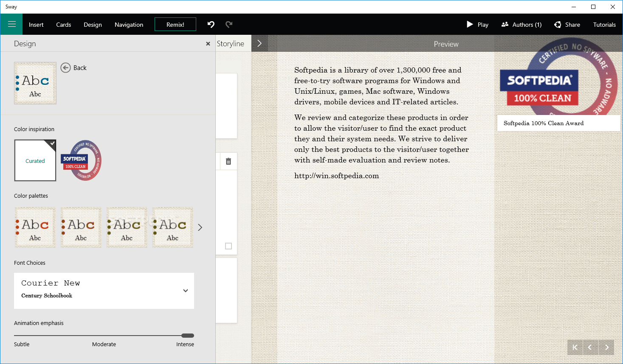623x364 pixels.
Task: Choose the first red-orange color palette
Action: [x=35, y=227]
